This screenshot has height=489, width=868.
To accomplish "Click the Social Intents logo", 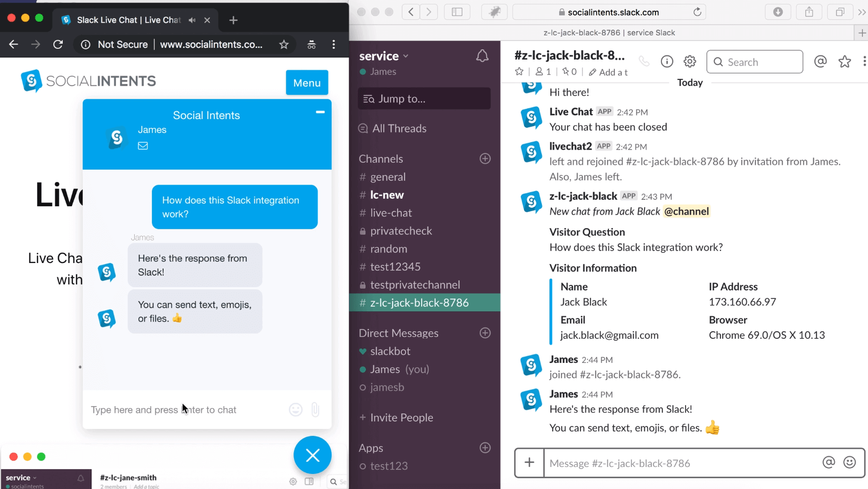I will tap(89, 81).
